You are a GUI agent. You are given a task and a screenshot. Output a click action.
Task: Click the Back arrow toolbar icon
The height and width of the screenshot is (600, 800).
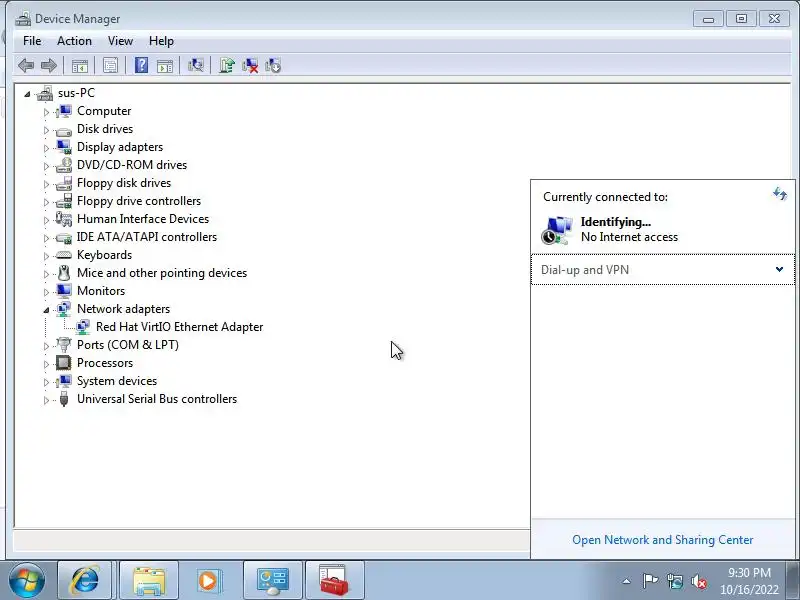(x=26, y=65)
